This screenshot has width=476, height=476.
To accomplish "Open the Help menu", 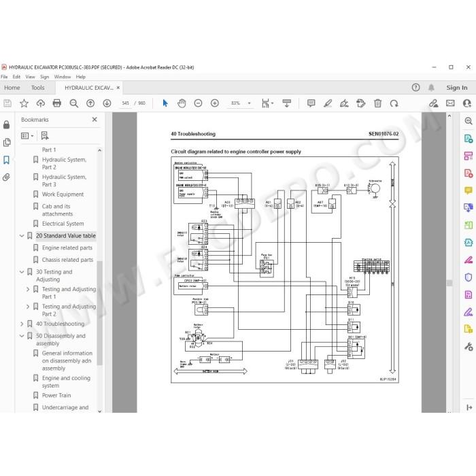I will point(80,77).
